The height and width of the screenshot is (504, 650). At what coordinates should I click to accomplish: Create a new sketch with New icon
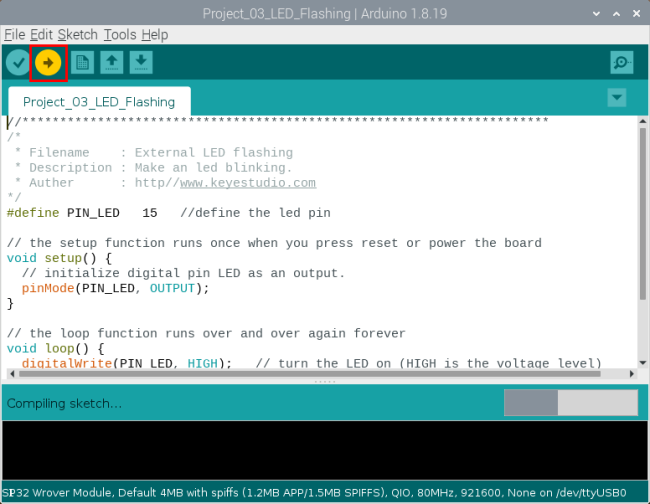click(82, 63)
